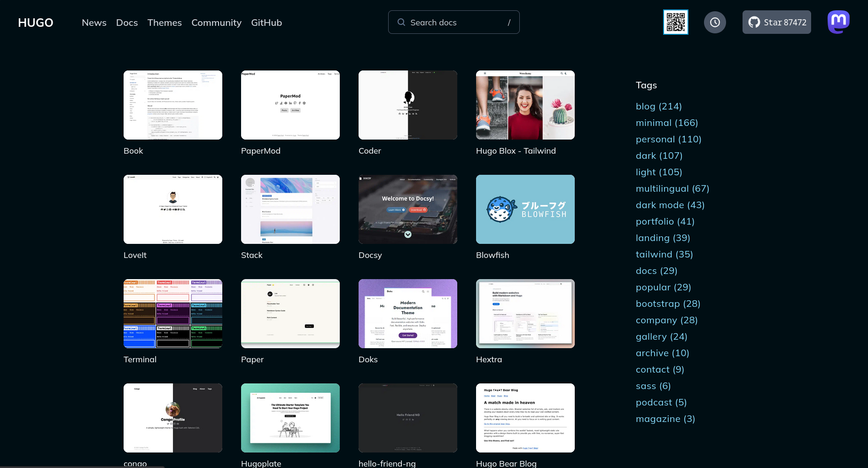This screenshot has width=868, height=468.
Task: Click the PaperMod theme title
Action: pos(261,151)
